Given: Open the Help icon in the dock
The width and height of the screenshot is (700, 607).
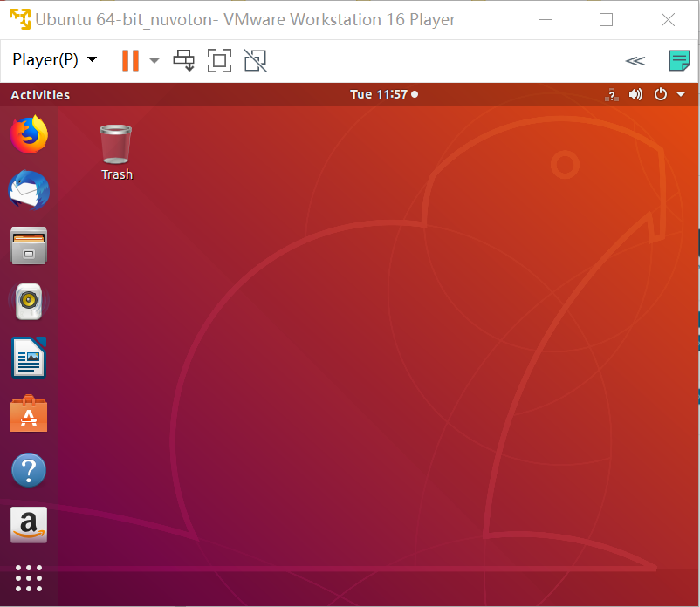Looking at the screenshot, I should 29,469.
